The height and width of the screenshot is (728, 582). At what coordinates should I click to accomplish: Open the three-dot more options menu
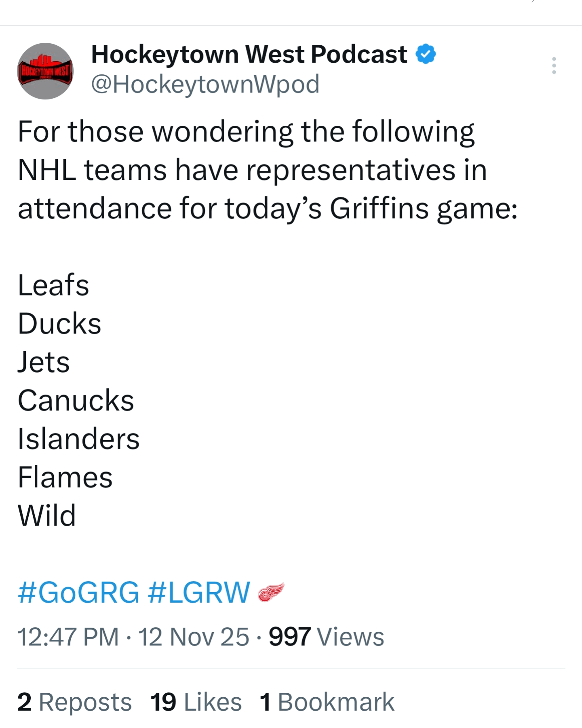554,65
